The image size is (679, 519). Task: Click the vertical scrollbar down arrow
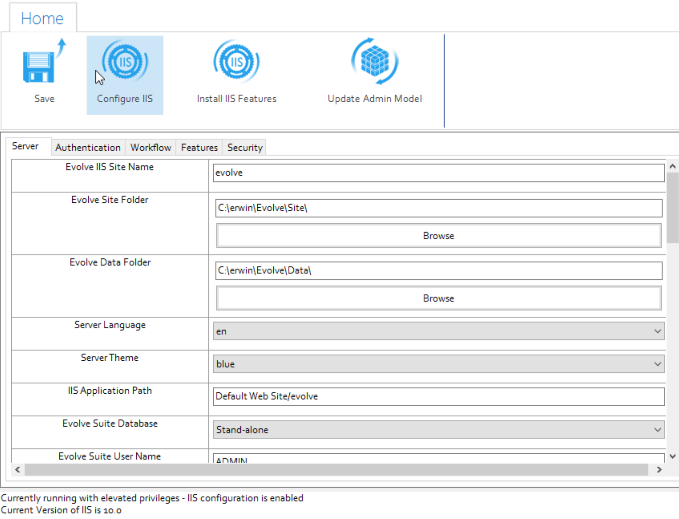click(x=673, y=454)
